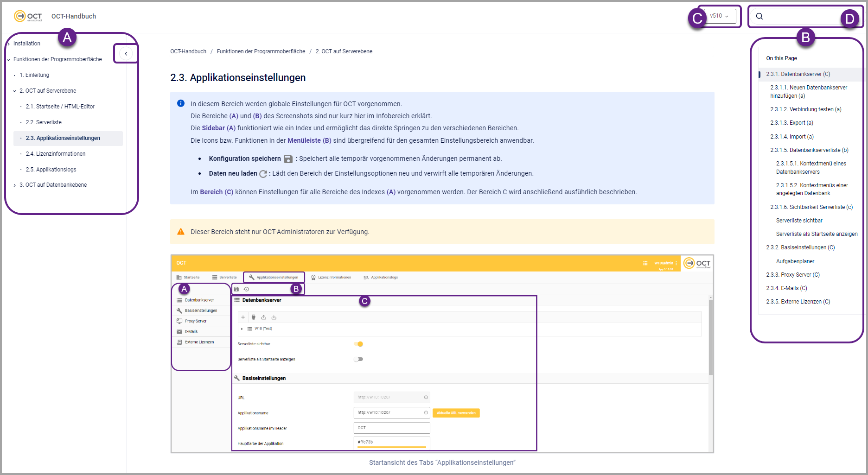Click the info icon in Applikationsname field

pyautogui.click(x=426, y=412)
